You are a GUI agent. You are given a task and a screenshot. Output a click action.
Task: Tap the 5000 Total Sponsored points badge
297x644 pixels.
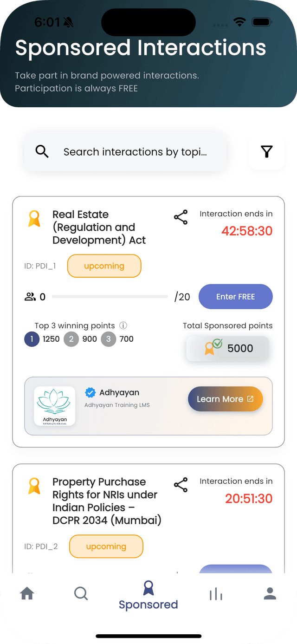(227, 348)
